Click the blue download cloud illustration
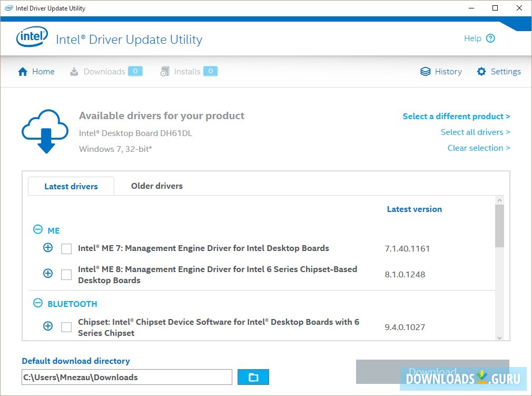 [x=45, y=131]
